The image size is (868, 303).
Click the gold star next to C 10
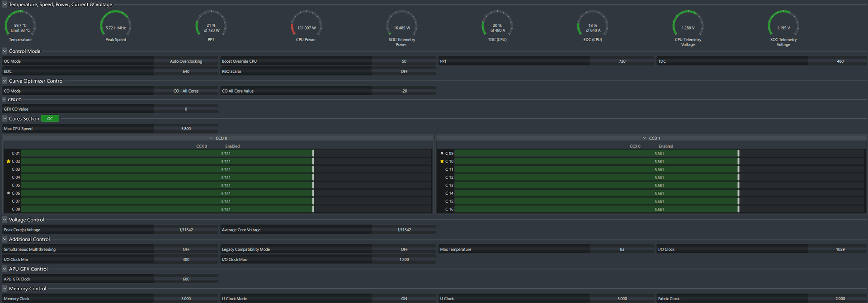(x=442, y=161)
